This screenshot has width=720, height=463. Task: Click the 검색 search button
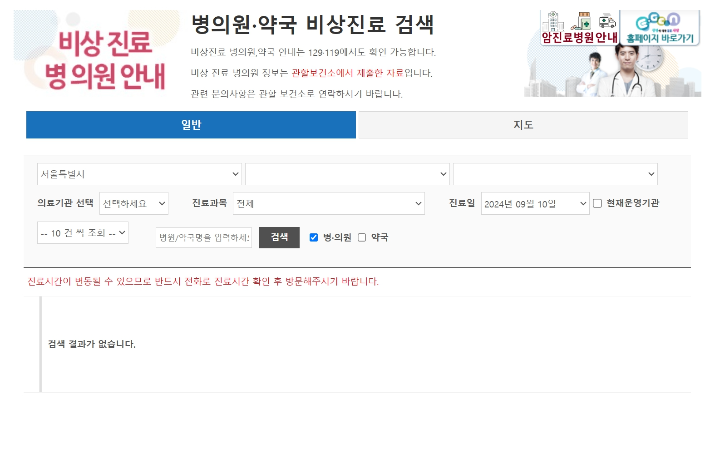279,237
